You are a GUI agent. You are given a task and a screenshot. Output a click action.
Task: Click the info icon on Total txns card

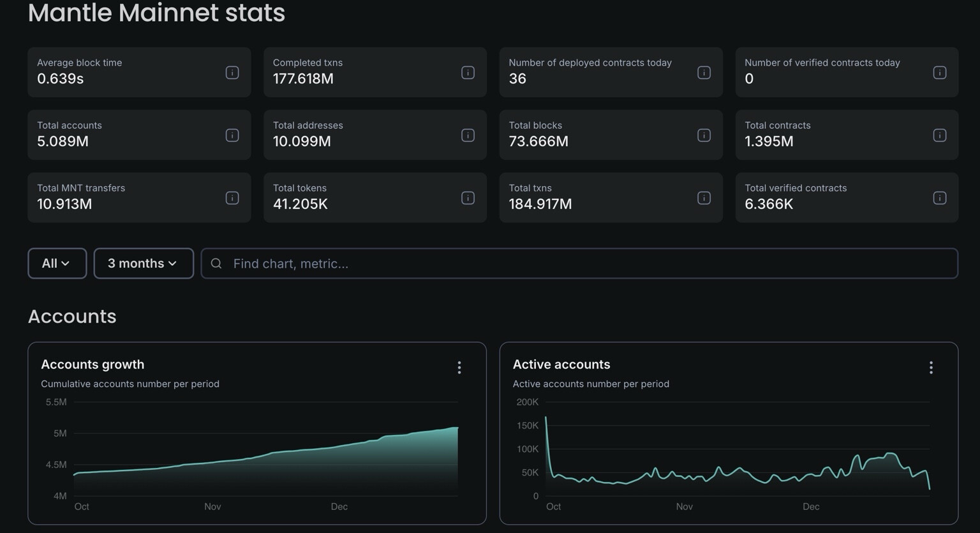point(704,198)
